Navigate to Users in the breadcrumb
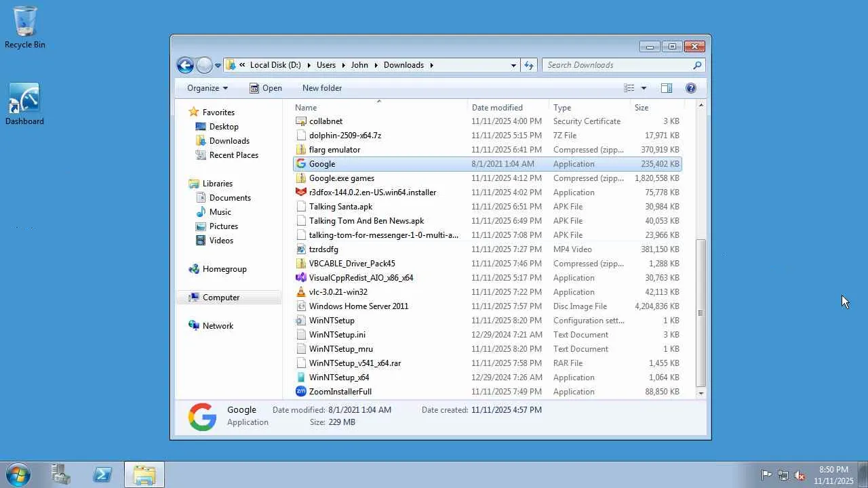Viewport: 868px width, 488px height. (326, 65)
